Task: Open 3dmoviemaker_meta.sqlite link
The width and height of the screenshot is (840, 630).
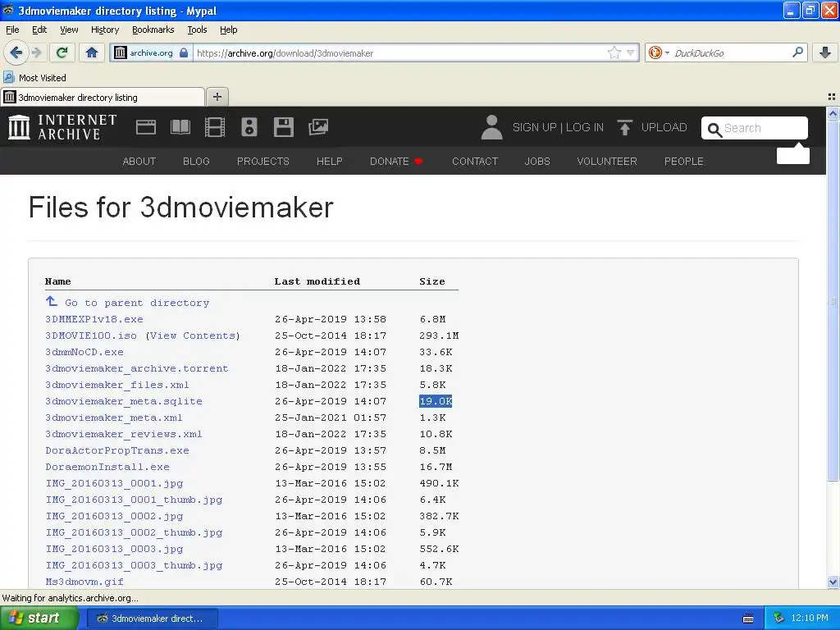Action: 124,401
